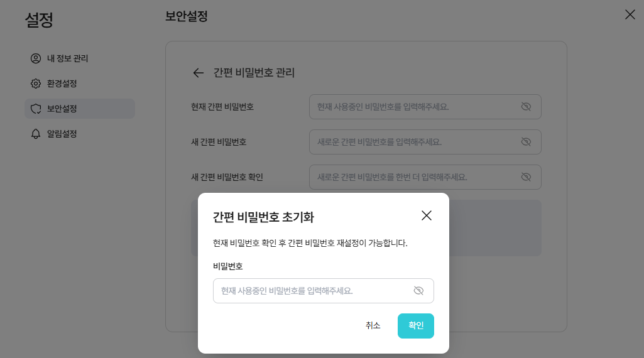Image resolution: width=644 pixels, height=358 pixels.
Task: Toggle visibility for 새 간편 비밀번호 field
Action: tap(526, 142)
